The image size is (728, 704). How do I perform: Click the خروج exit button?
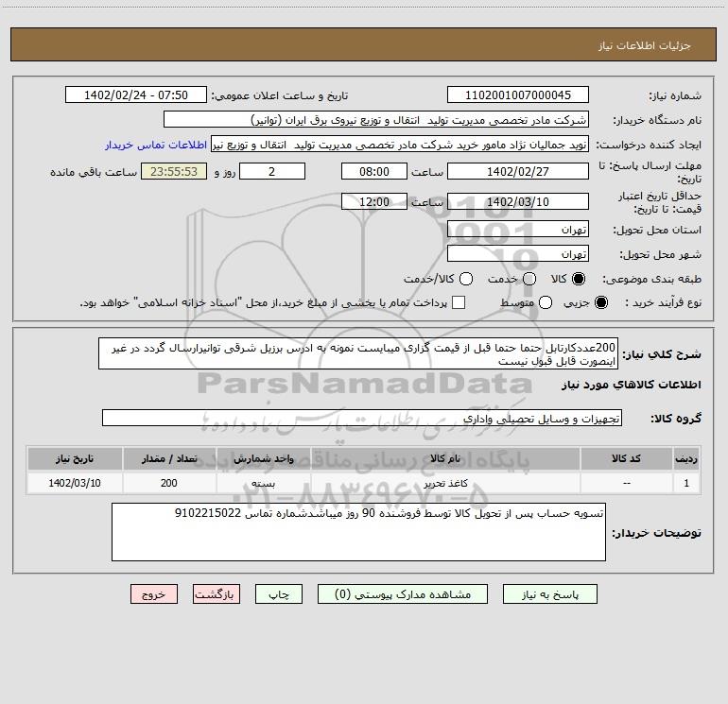[x=154, y=594]
